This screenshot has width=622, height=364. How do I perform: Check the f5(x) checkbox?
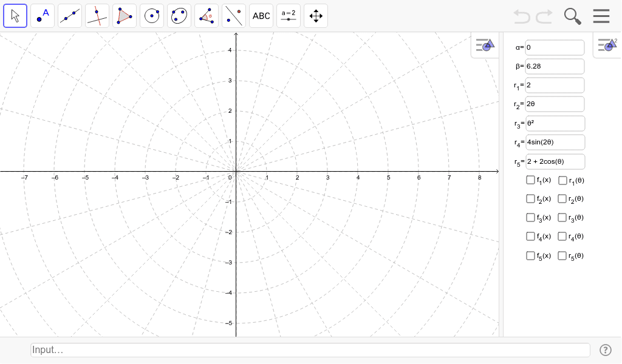[x=530, y=255]
